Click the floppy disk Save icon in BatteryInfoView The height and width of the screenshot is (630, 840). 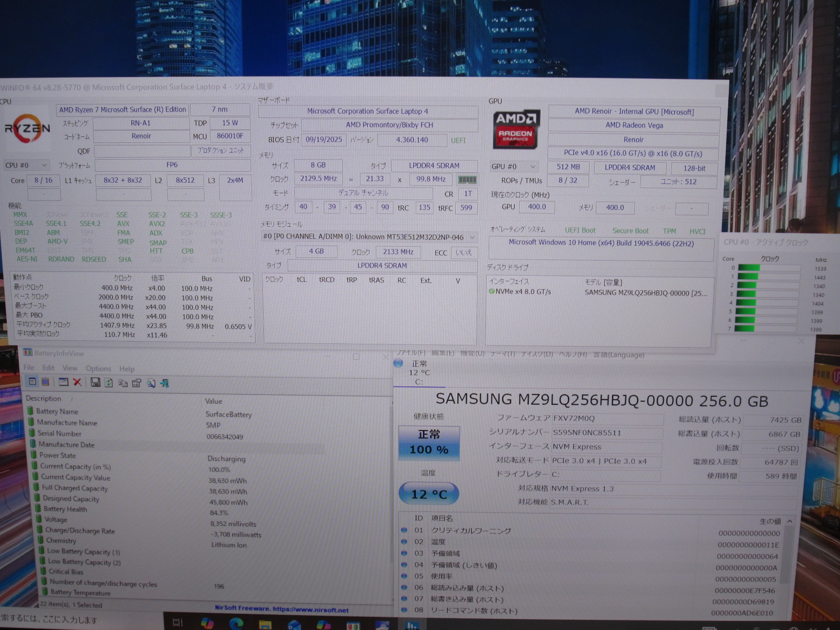pyautogui.click(x=95, y=383)
